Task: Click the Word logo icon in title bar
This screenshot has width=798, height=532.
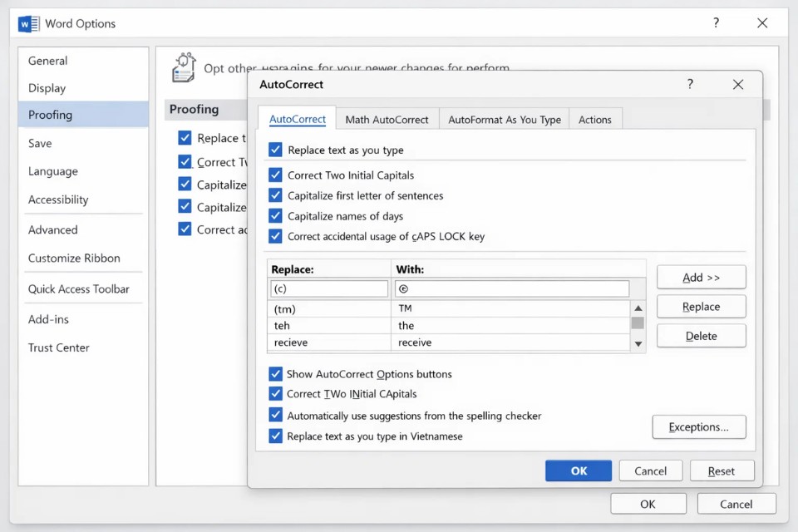Action: tap(28, 24)
